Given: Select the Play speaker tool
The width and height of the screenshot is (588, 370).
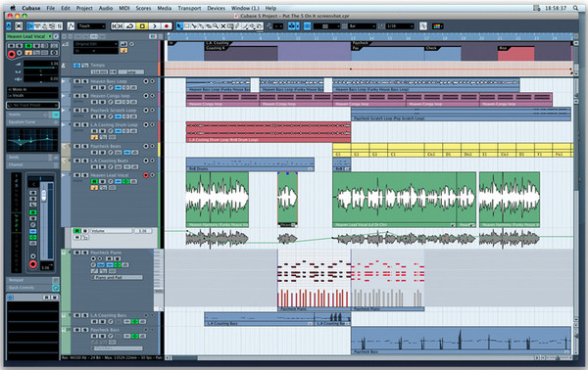Looking at the screenshot, I should [x=252, y=26].
